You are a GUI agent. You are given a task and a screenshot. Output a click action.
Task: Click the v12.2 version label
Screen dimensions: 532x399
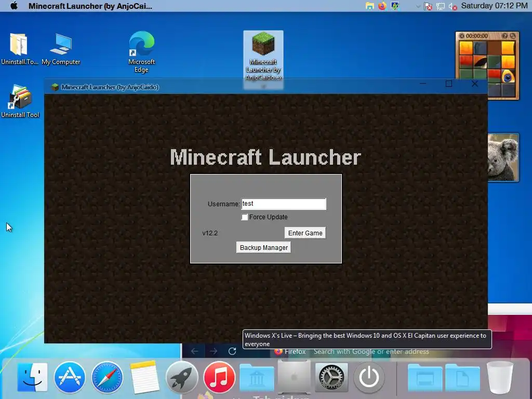(x=210, y=233)
